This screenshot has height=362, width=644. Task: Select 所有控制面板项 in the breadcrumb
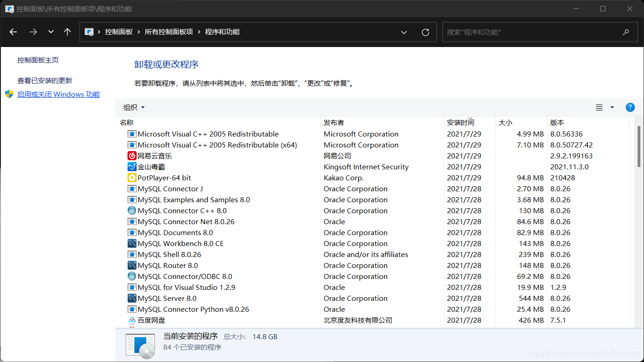(169, 32)
